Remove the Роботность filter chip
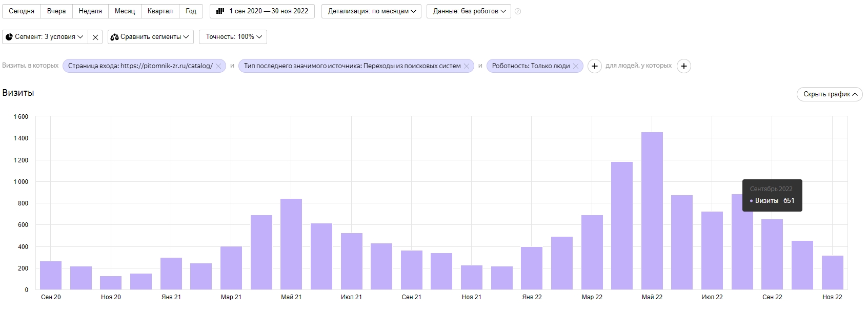 [576, 66]
